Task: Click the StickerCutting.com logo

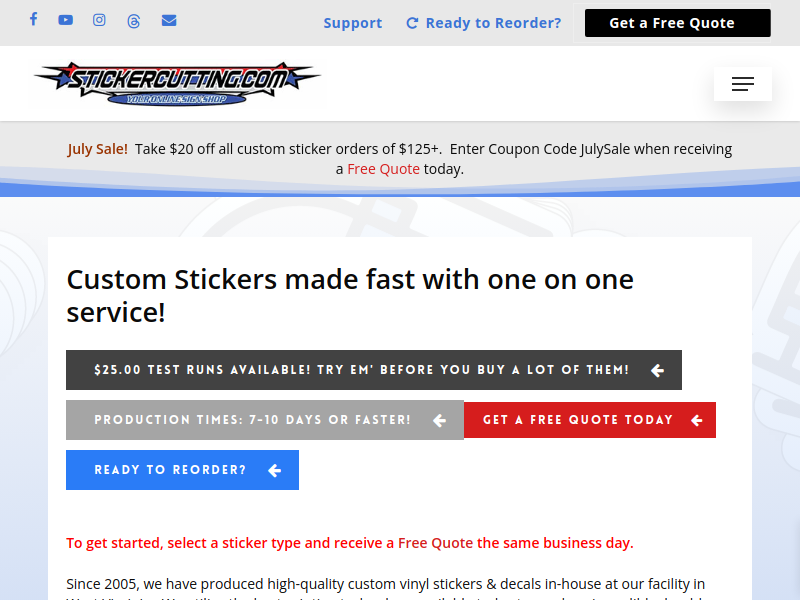Action: point(177,84)
